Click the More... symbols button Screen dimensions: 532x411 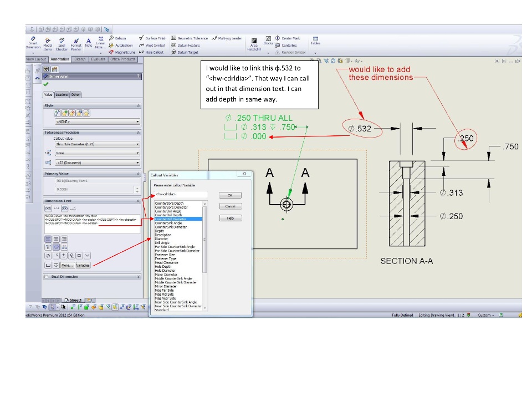point(68,265)
